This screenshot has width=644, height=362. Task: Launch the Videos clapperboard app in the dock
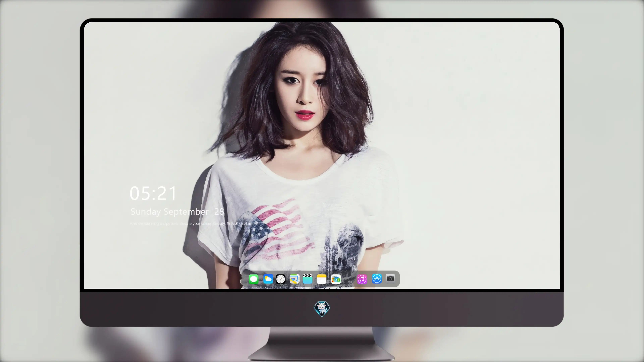[x=308, y=279]
